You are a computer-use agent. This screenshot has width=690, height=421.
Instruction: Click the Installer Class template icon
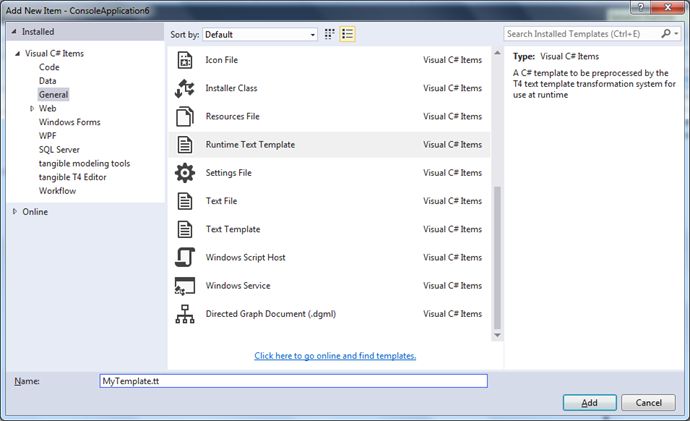(x=185, y=88)
